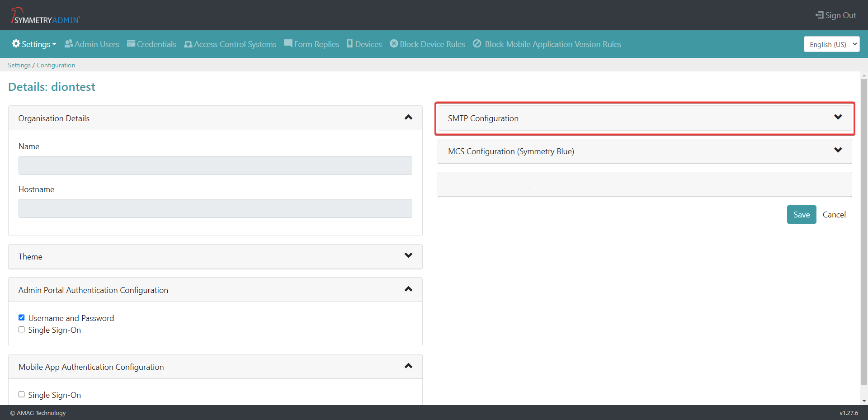The image size is (868, 420).
Task: Click the scrollbar down arrow
Action: click(x=864, y=401)
